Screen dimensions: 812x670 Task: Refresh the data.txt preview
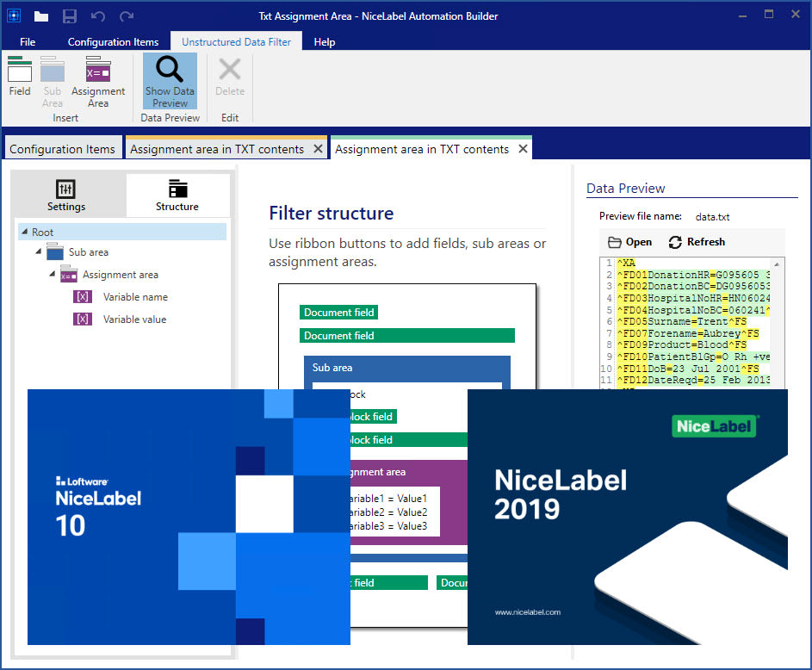(696, 242)
